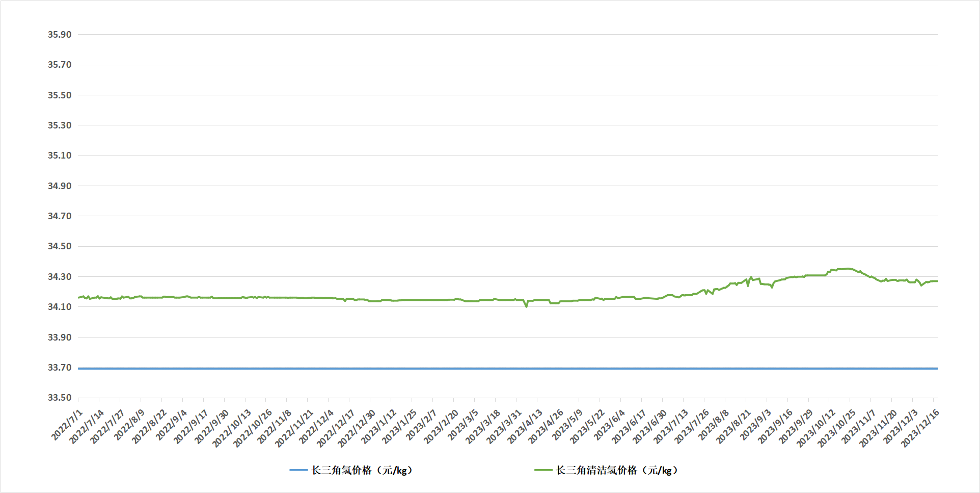The image size is (980, 493).
Task: Click x-axis date label 2022/10/26
Action: pos(253,428)
